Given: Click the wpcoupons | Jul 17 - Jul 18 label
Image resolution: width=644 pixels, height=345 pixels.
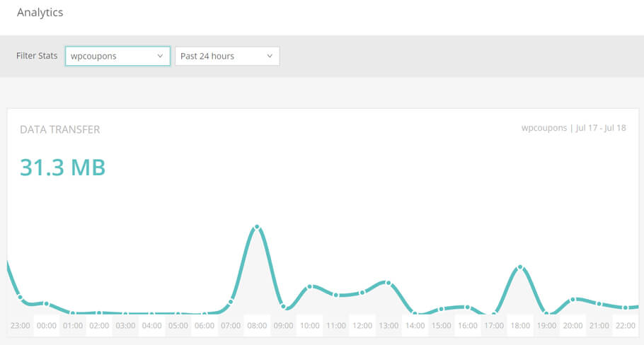Looking at the screenshot, I should (574, 128).
